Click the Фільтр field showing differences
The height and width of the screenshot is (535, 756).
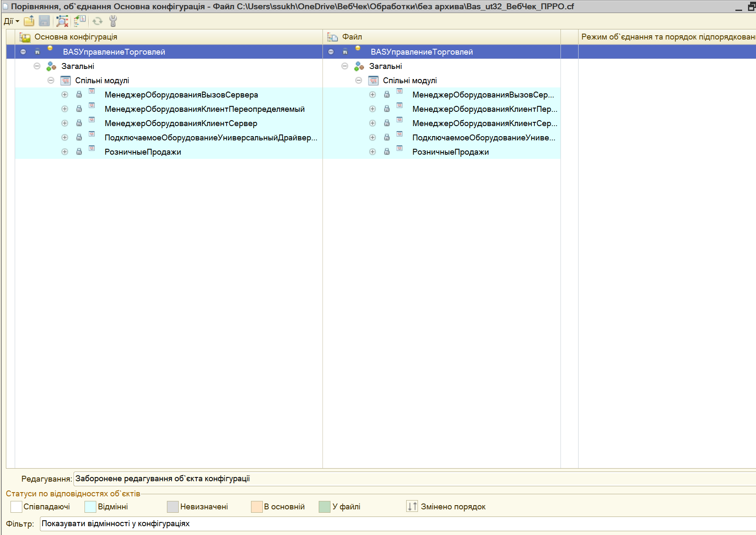tap(398, 524)
